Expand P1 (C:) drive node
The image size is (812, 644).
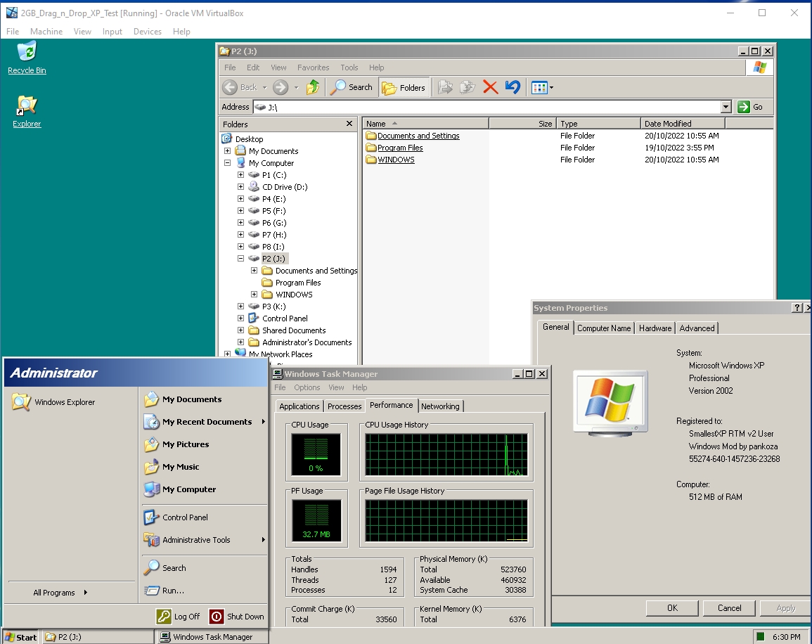coord(241,174)
